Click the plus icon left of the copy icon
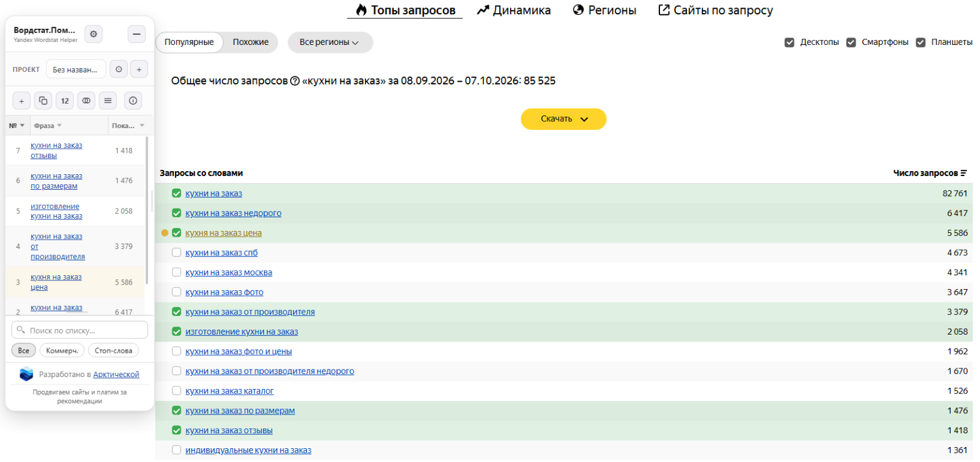980x462 pixels. click(x=21, y=101)
